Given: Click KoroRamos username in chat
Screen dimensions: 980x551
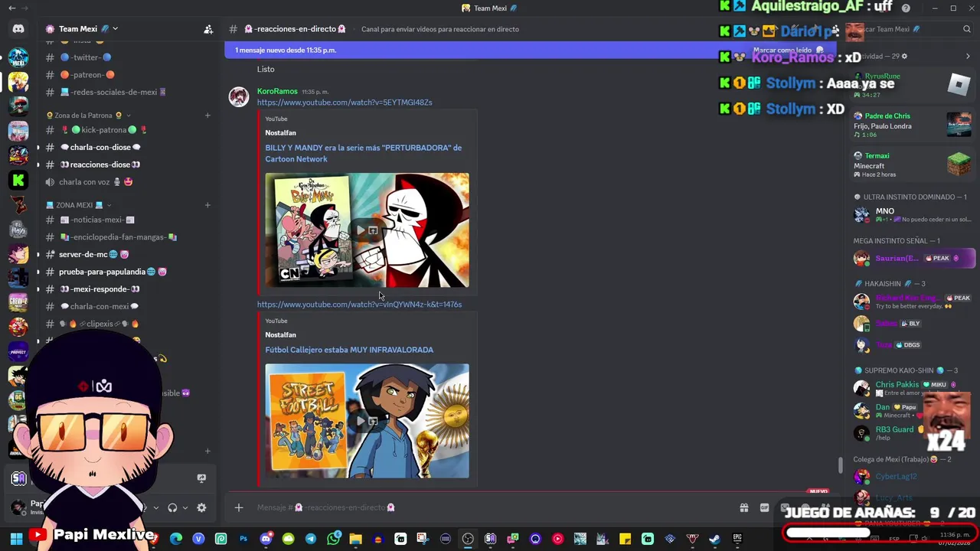Looking at the screenshot, I should tap(277, 91).
